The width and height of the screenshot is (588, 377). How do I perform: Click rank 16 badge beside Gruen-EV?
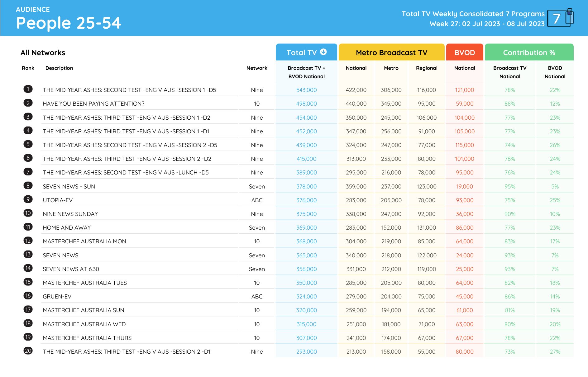tap(28, 296)
